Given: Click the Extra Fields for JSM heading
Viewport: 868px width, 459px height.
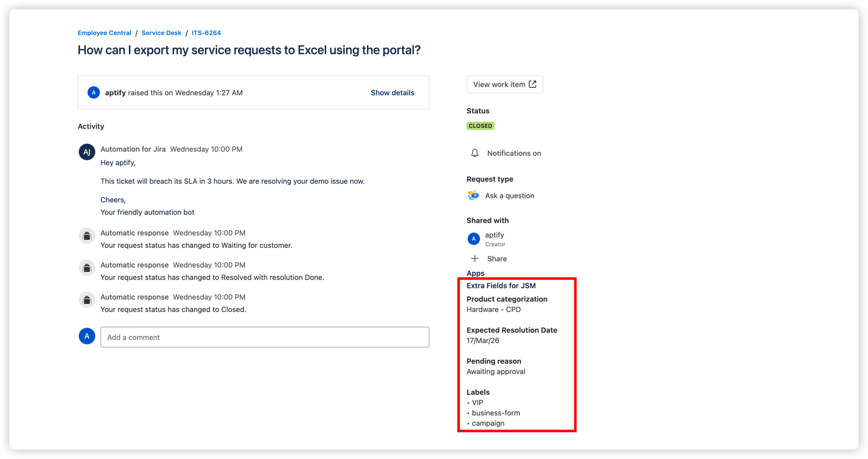Looking at the screenshot, I should [501, 286].
